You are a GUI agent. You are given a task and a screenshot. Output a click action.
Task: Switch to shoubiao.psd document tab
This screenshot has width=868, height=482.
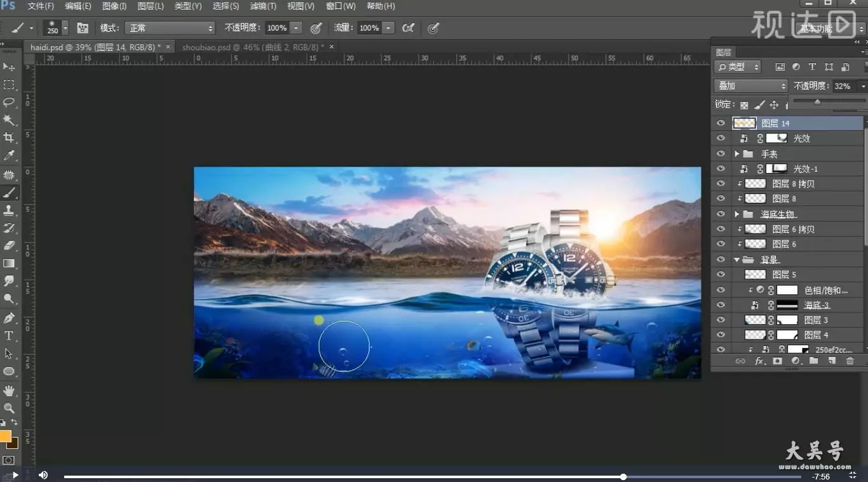tap(253, 47)
